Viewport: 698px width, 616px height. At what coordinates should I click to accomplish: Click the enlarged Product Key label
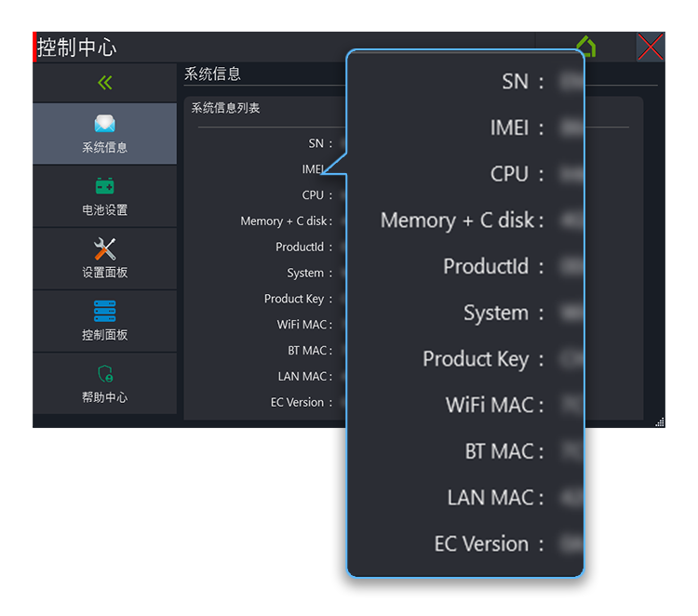(x=476, y=359)
